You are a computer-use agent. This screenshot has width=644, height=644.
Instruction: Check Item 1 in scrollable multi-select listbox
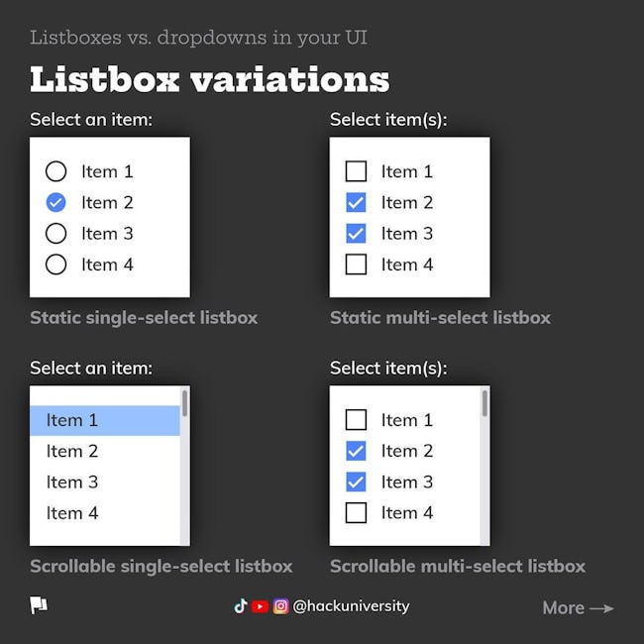[x=356, y=420]
